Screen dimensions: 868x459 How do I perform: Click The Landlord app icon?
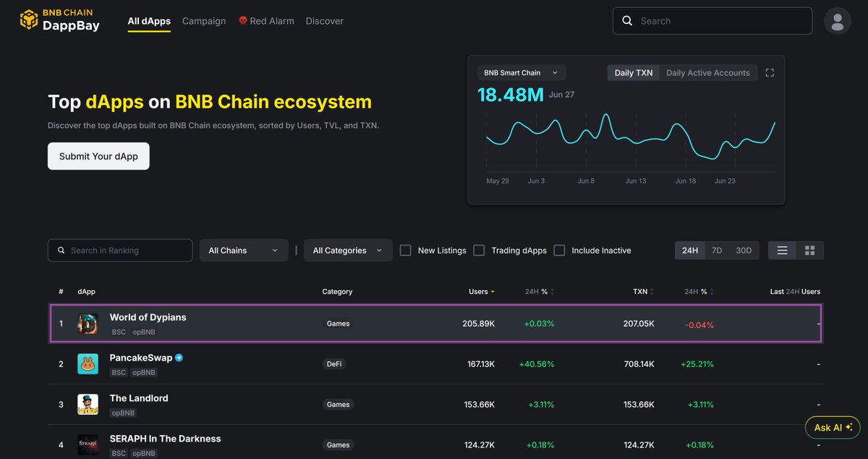click(x=88, y=405)
